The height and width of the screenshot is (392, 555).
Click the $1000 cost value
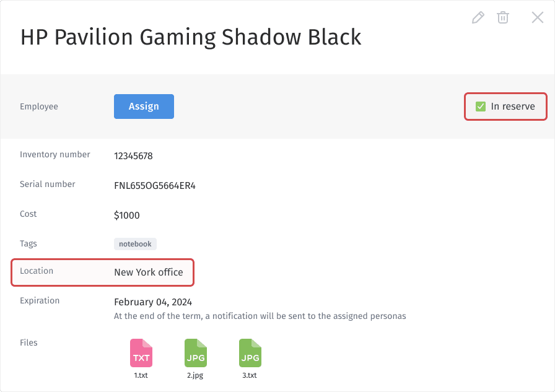(x=127, y=216)
